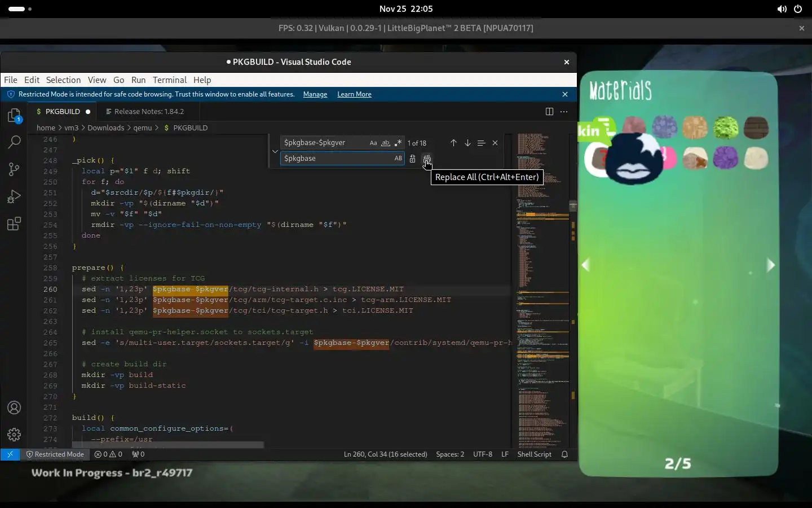Open Source Control view in activity bar
This screenshot has height=508, width=812.
click(x=14, y=169)
